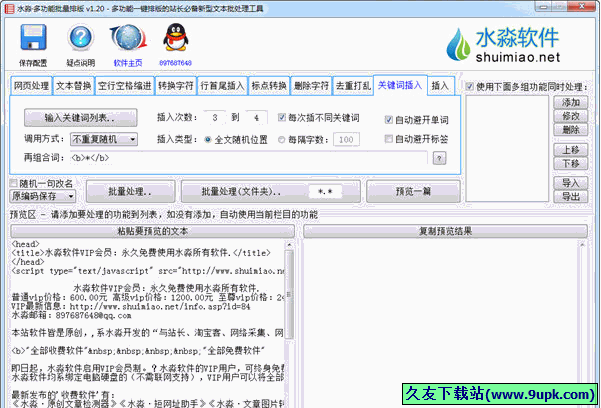
Task: Switch to the 删除字符 tab
Action: pyautogui.click(x=311, y=86)
